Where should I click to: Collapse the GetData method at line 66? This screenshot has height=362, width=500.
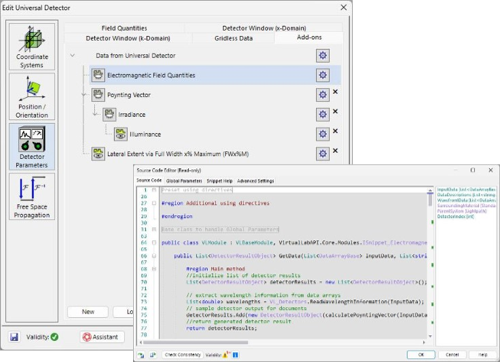click(x=154, y=256)
